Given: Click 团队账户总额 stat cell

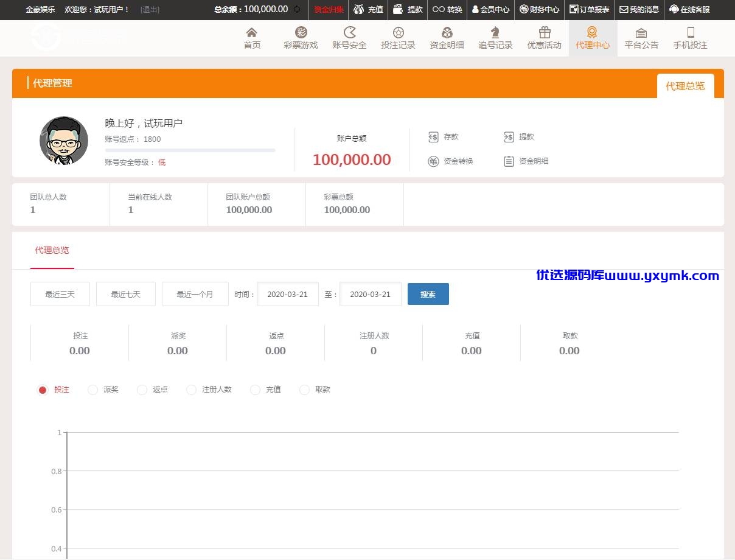Looking at the screenshot, I should coord(257,204).
